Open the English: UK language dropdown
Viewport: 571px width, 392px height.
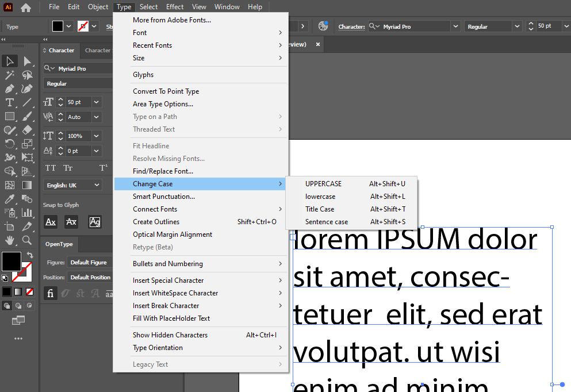pyautogui.click(x=72, y=185)
